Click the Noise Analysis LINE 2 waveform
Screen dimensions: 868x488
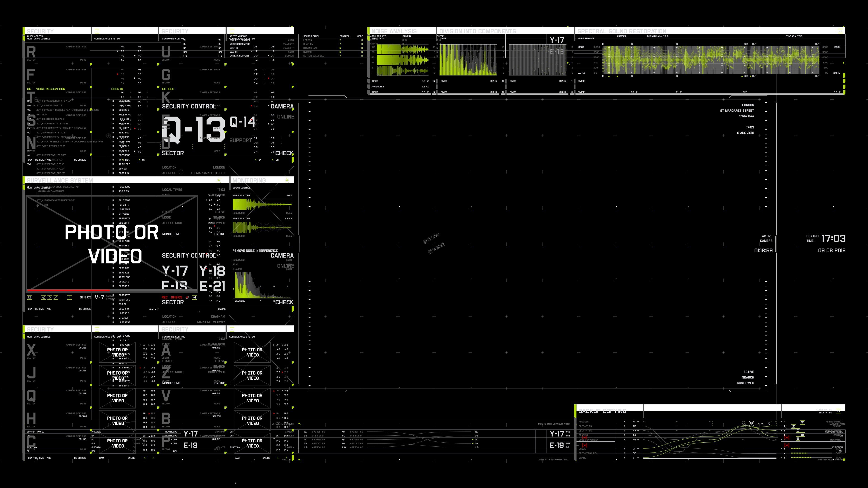262,228
